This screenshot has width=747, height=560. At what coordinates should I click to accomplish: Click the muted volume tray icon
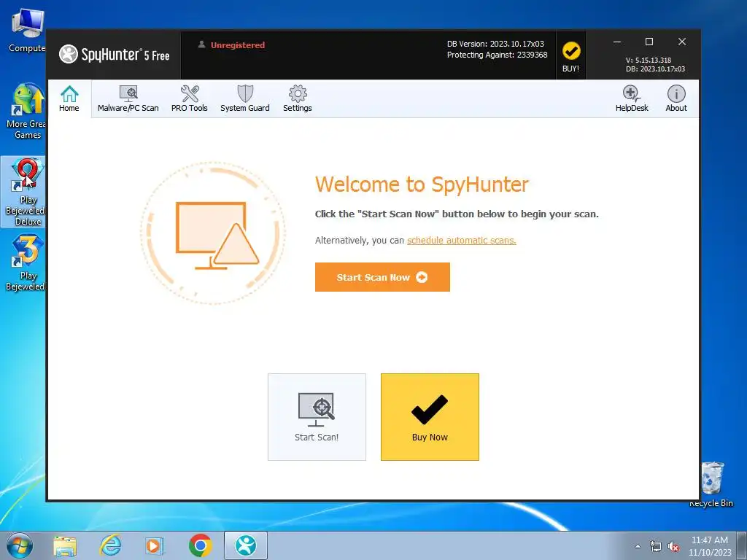673,547
